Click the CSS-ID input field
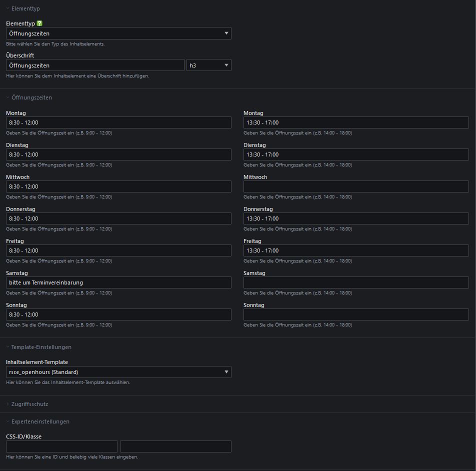 (62, 446)
